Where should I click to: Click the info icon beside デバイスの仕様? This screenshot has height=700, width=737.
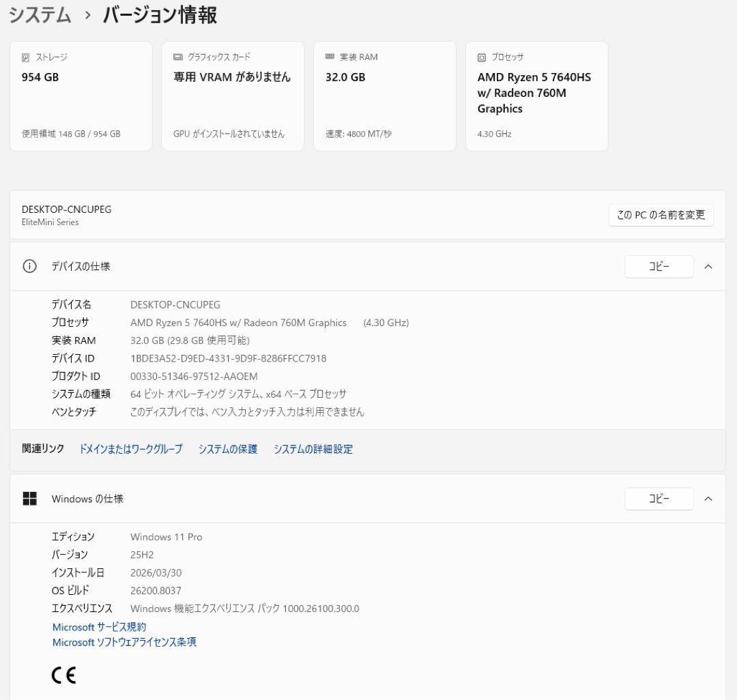[29, 266]
